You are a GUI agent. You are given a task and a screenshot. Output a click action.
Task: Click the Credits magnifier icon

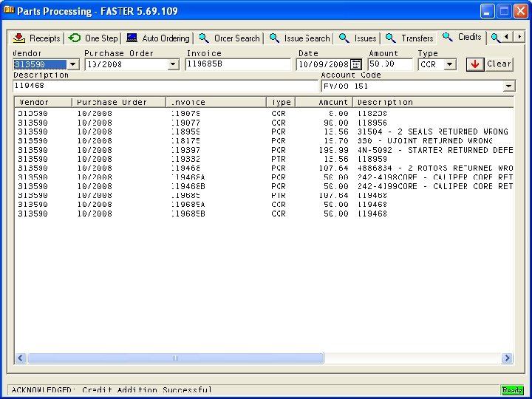tap(448, 37)
